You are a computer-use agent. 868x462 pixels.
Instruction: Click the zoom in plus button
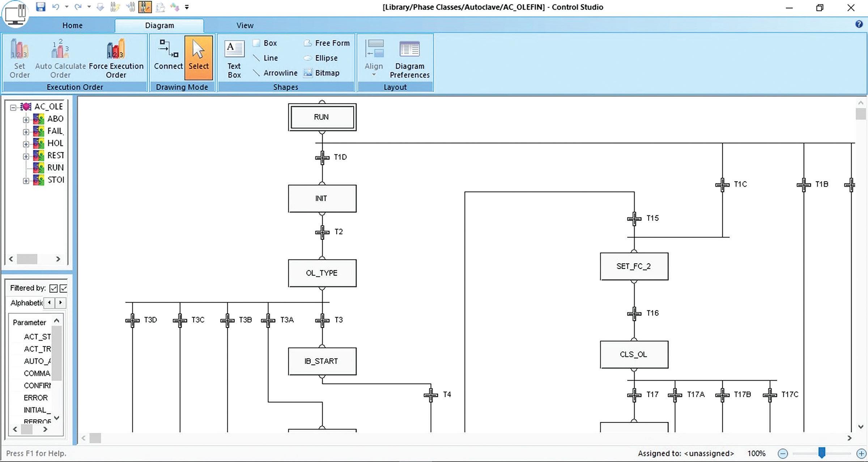(861, 453)
